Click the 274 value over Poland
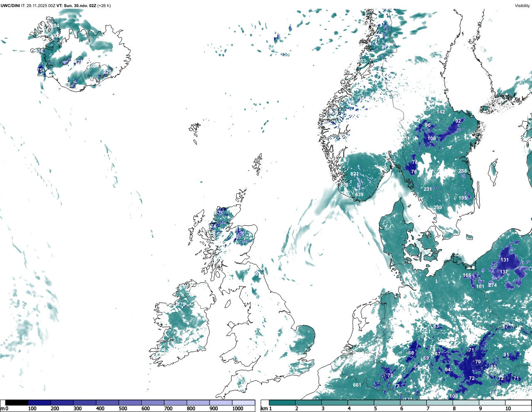The width and height of the screenshot is (532, 412). pos(493,285)
